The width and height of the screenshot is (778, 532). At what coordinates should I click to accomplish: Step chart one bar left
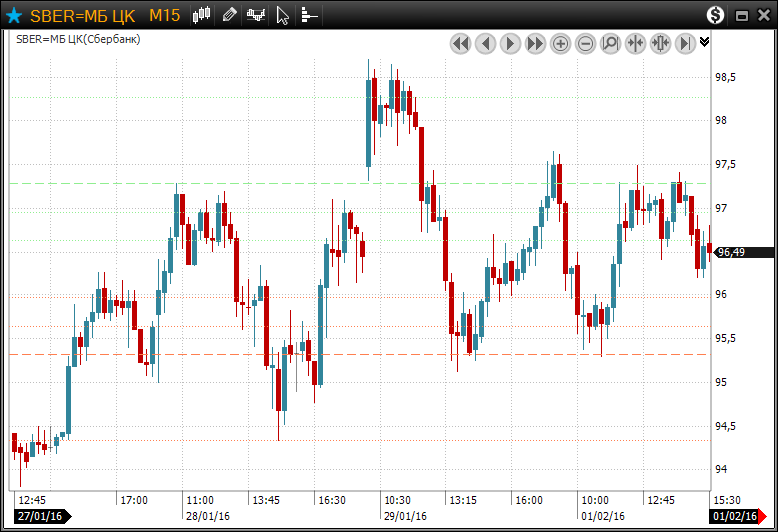485,43
